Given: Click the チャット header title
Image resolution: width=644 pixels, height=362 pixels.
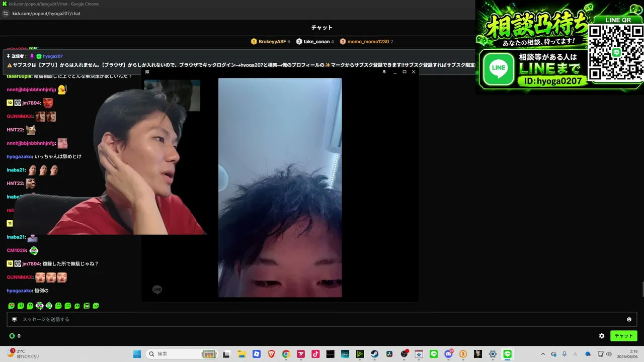Looking at the screenshot, I should pos(322,28).
